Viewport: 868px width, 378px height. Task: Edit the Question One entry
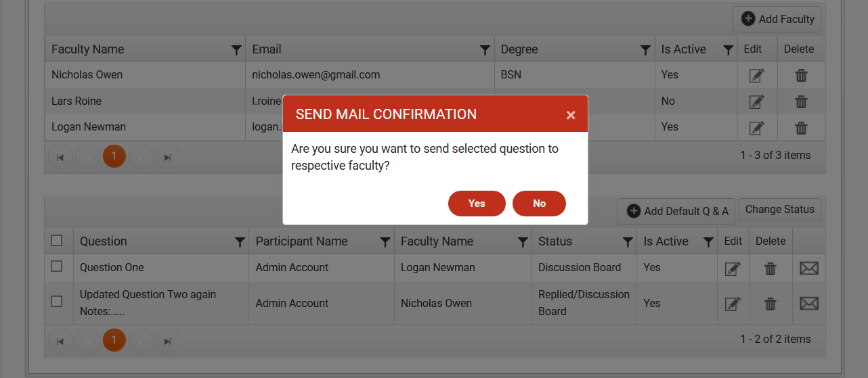(x=733, y=268)
